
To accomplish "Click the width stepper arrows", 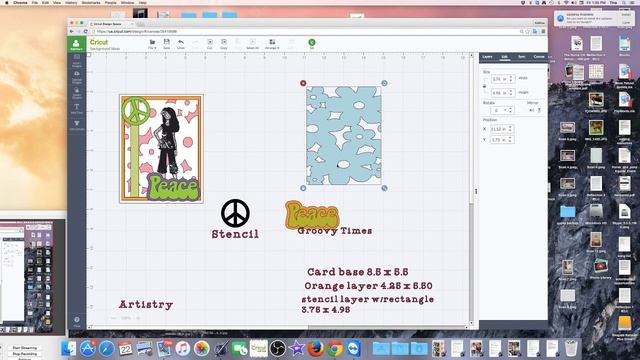I will [511, 79].
